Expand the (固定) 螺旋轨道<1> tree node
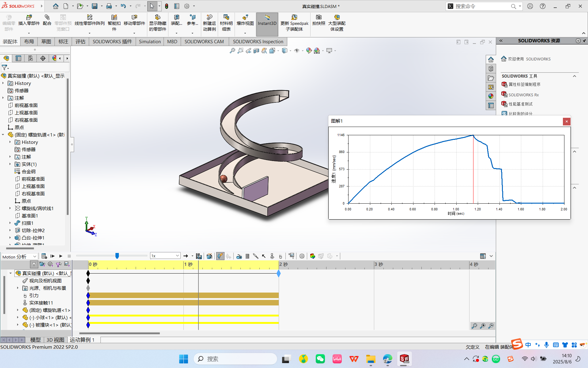 tap(17, 310)
